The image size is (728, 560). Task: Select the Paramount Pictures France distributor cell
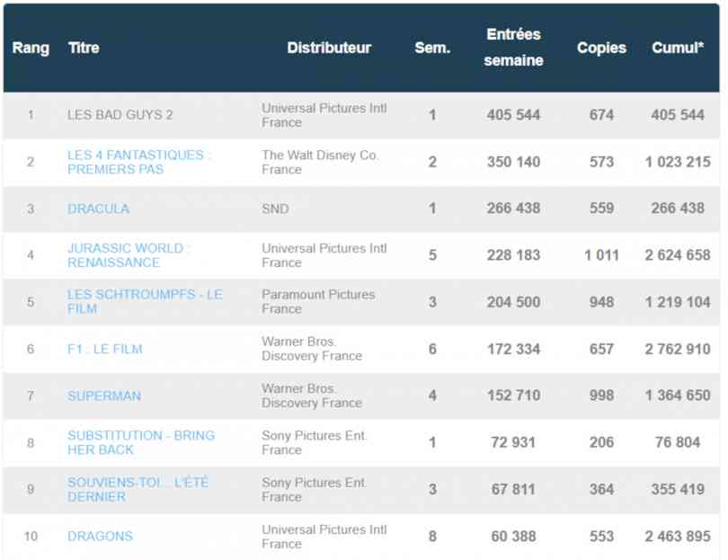[x=318, y=302]
